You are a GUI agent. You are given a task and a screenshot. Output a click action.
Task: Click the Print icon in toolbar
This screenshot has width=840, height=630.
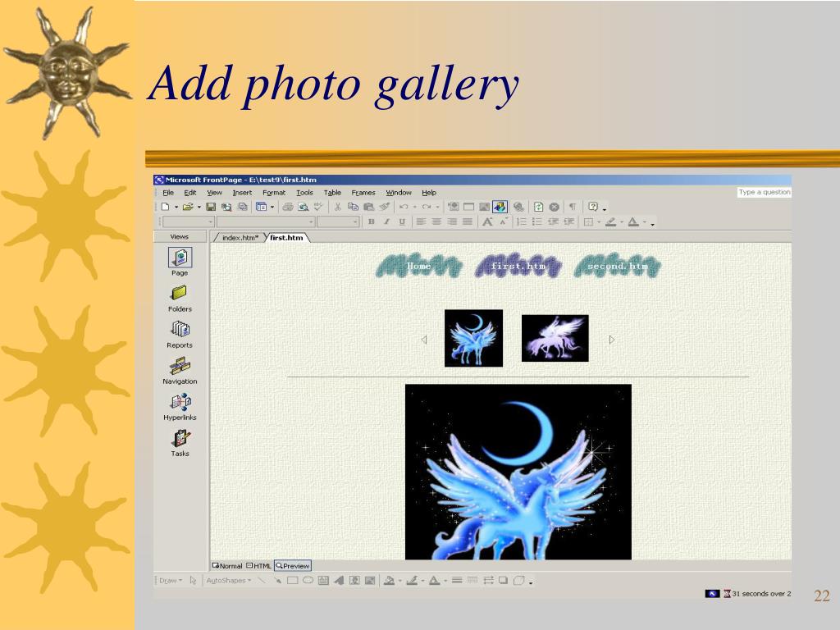point(288,207)
